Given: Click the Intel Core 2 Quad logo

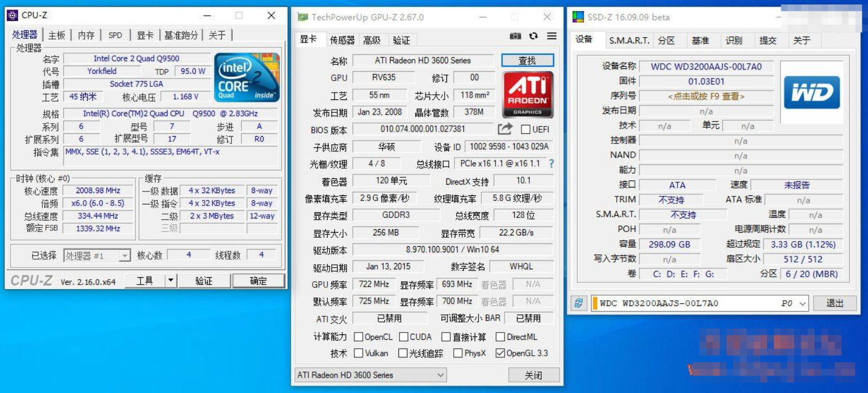Looking at the screenshot, I should point(247,77).
